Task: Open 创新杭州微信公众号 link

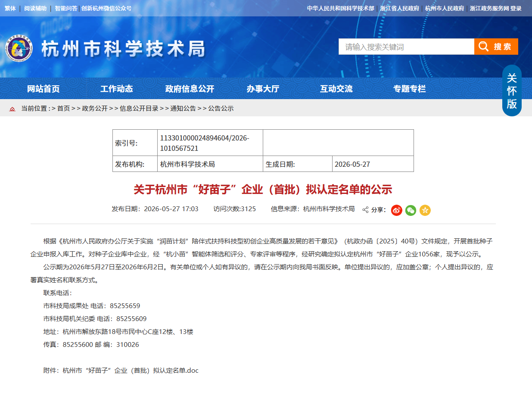Action: 106,8
